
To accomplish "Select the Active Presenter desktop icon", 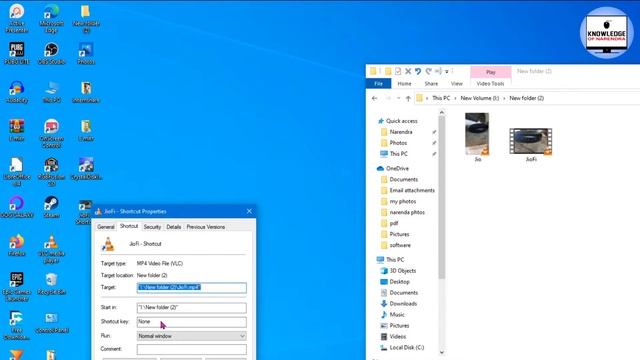I will click(x=16, y=18).
